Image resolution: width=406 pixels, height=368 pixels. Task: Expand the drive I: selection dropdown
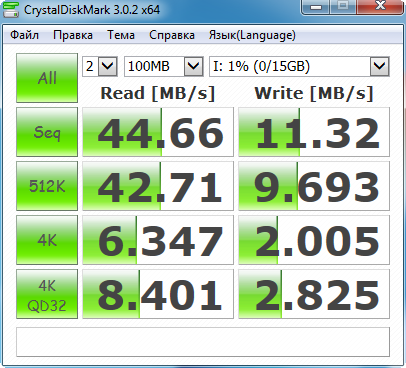379,66
